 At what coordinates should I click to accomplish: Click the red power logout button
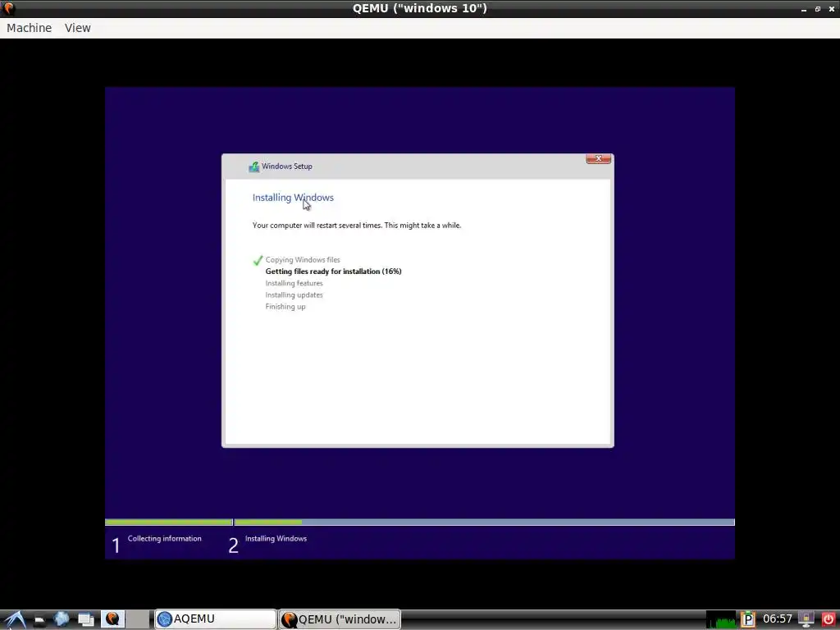[x=829, y=620]
